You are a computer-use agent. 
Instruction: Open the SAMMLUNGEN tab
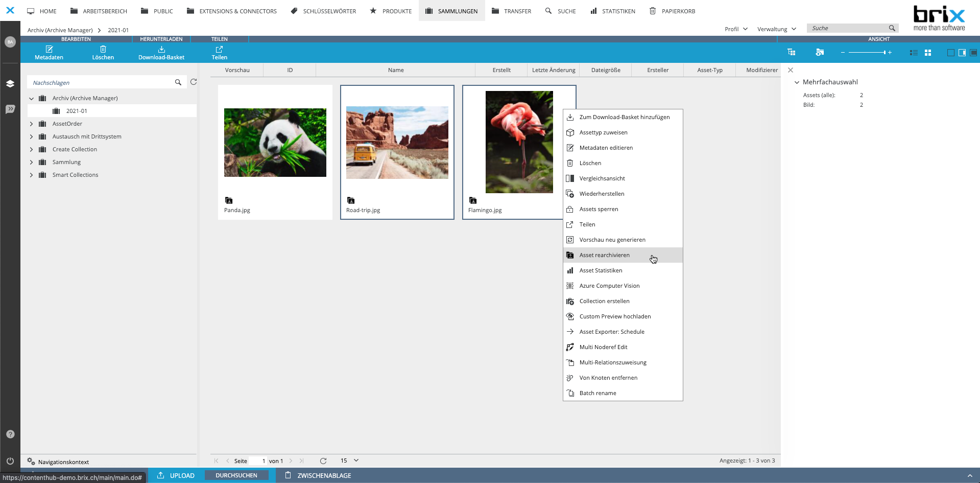451,11
